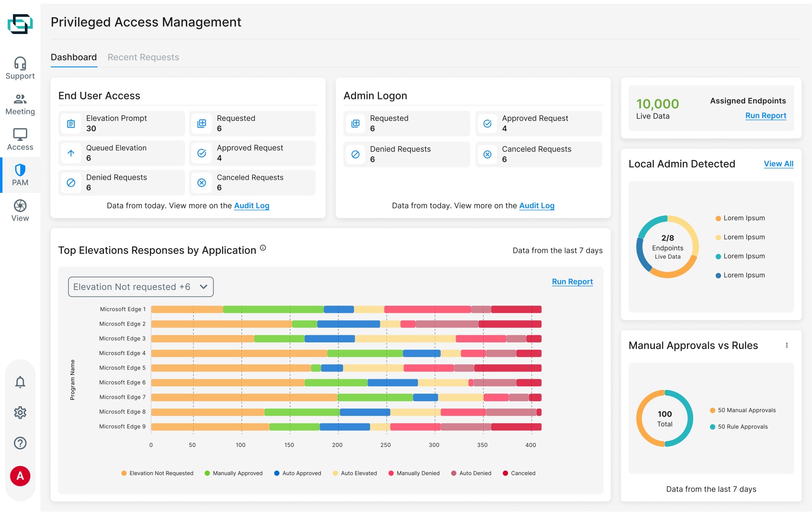Select 50 Manual Approvals legend entry
This screenshot has height=518, width=812.
[743, 410]
